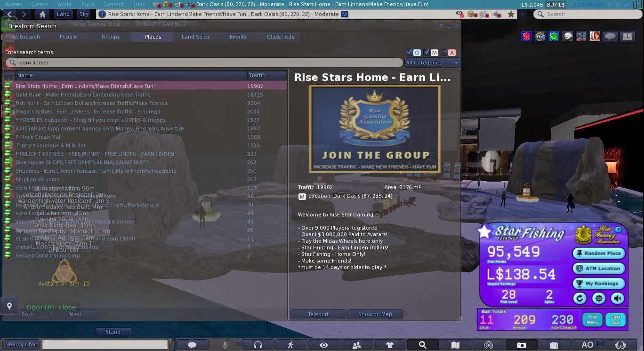The height and width of the screenshot is (351, 644).
Task: Select 'Gold Hunt - Make Friends' result
Action: pyautogui.click(x=145, y=95)
